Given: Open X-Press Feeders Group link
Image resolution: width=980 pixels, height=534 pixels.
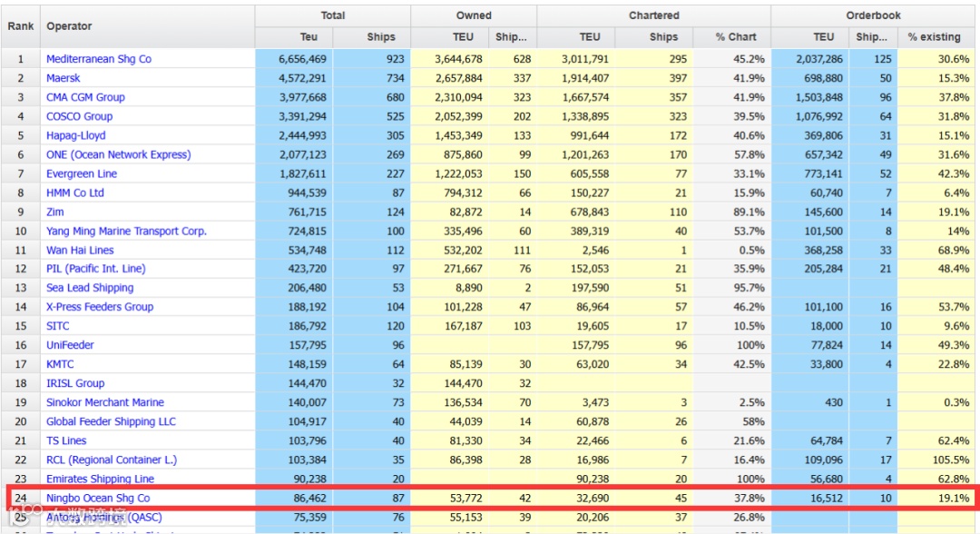Looking at the screenshot, I should coord(100,307).
